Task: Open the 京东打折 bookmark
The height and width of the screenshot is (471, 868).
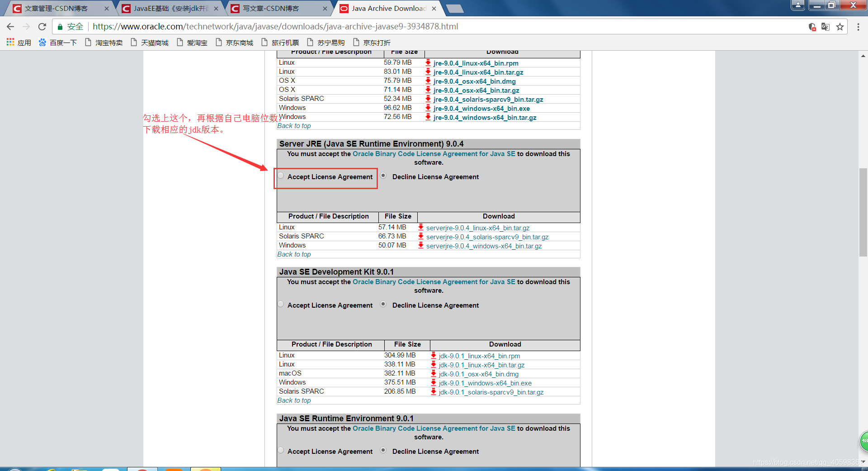Action: [372, 43]
